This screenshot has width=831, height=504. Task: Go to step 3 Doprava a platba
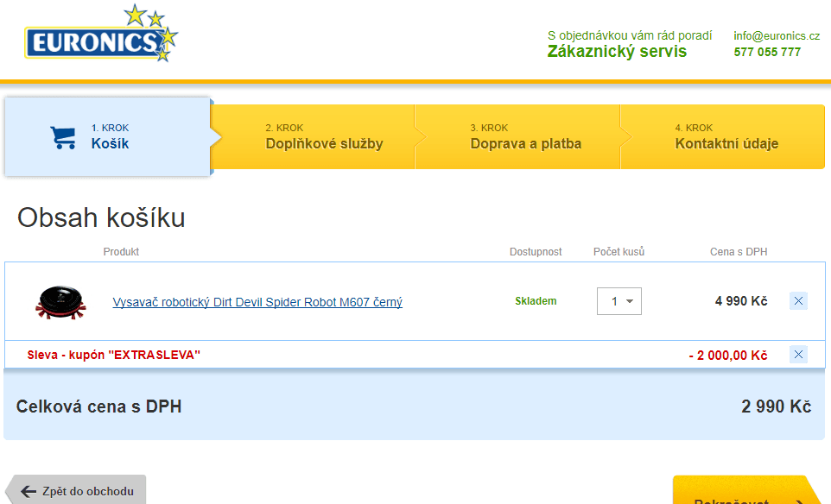tap(517, 136)
